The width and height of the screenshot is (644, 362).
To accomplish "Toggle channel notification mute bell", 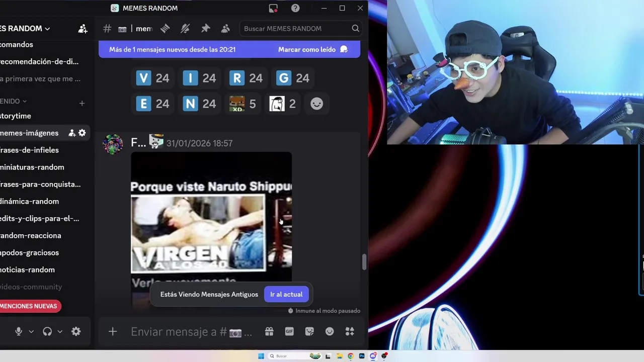I will [185, 29].
